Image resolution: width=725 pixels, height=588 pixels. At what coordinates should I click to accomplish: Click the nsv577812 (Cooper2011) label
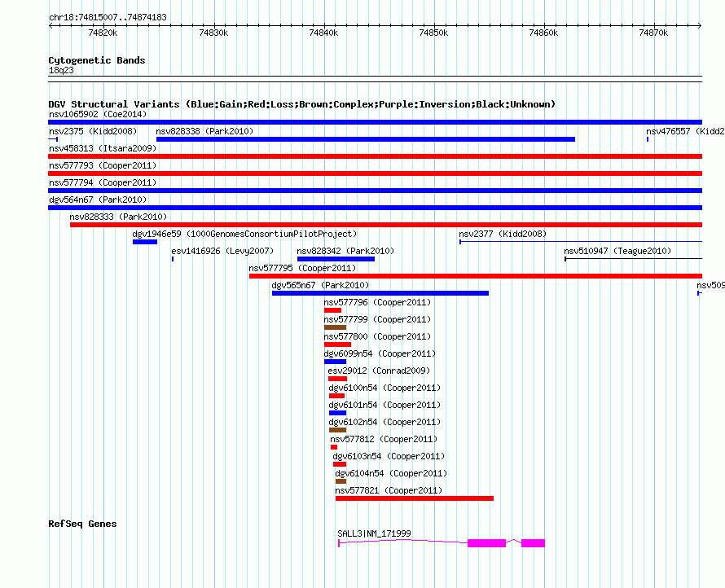tap(384, 439)
